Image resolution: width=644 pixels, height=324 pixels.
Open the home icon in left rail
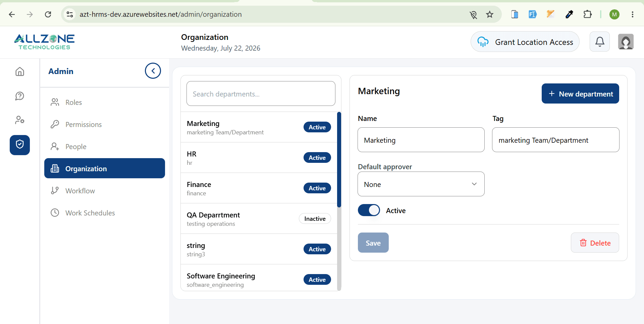click(x=20, y=71)
